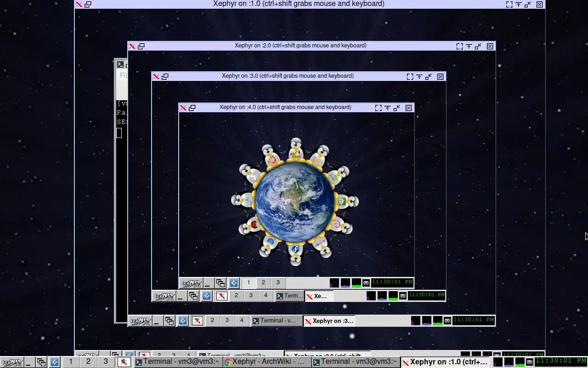Open the window list icon on the host taskbar
The height and width of the screenshot is (368, 588).
[41, 362]
